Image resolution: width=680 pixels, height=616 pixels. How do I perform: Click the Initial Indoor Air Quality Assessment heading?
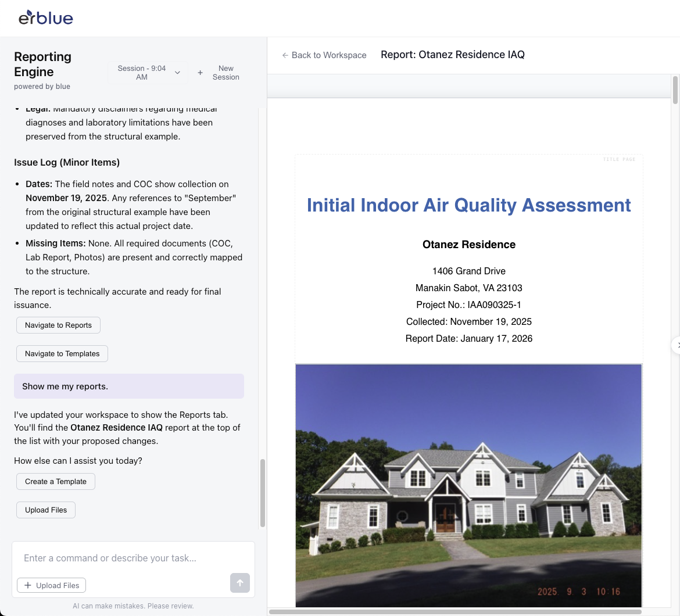click(468, 205)
